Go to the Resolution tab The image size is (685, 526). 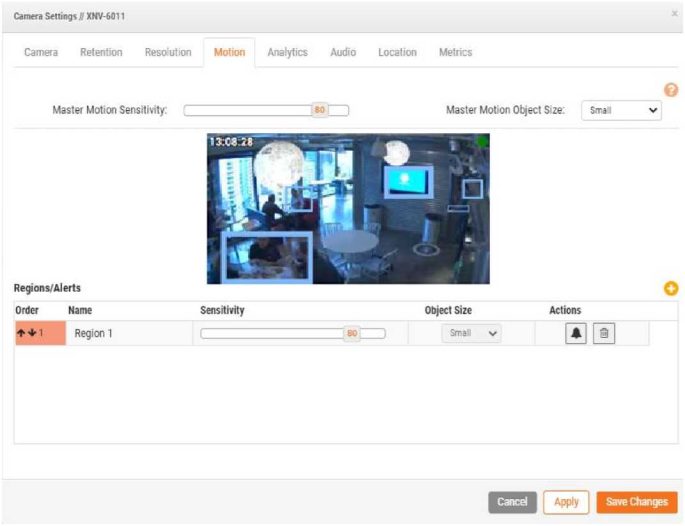tap(168, 53)
